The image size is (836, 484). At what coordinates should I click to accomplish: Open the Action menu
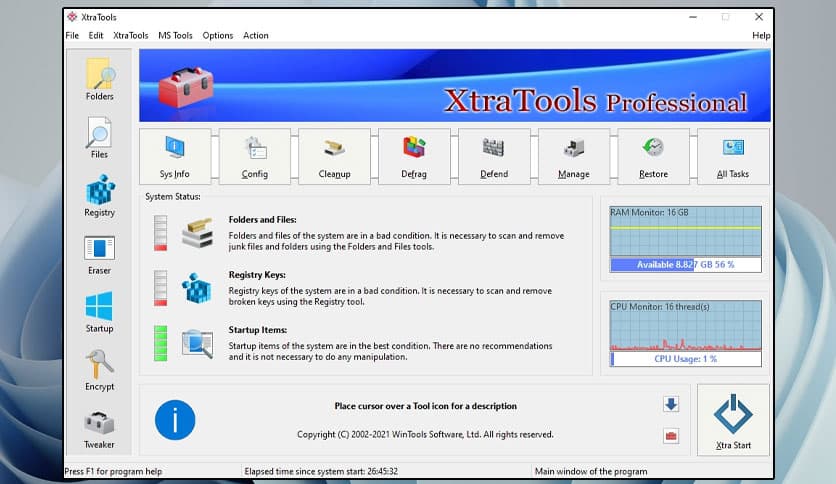[x=256, y=35]
